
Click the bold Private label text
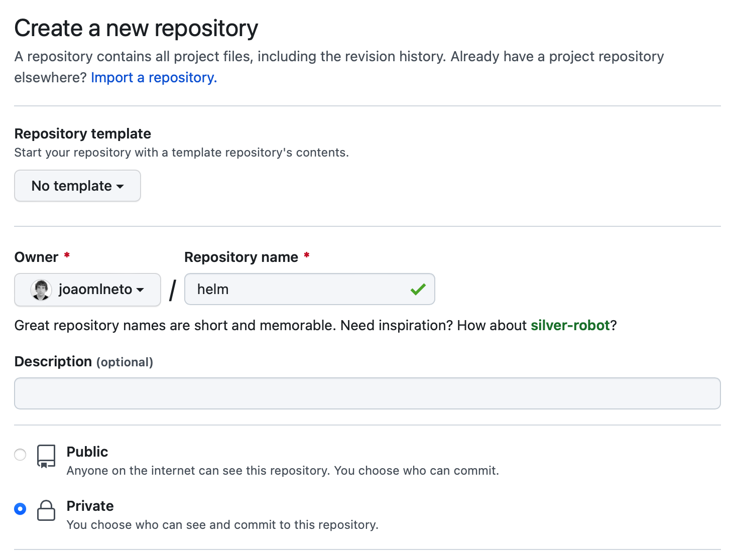90,506
